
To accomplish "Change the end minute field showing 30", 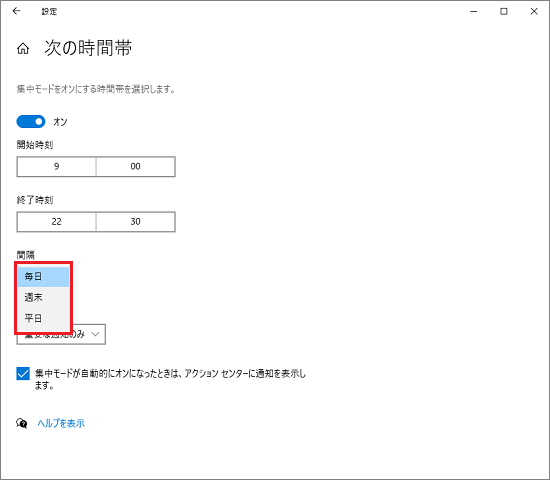I will point(135,221).
